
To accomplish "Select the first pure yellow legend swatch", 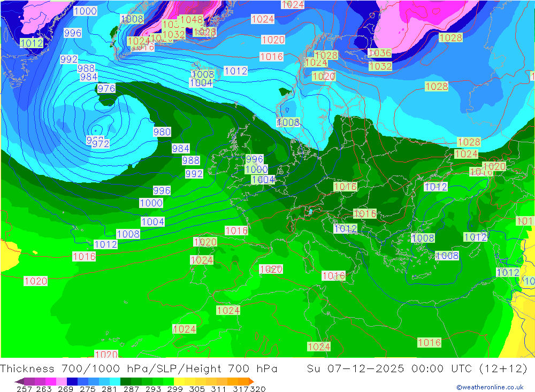I will [x=179, y=381].
